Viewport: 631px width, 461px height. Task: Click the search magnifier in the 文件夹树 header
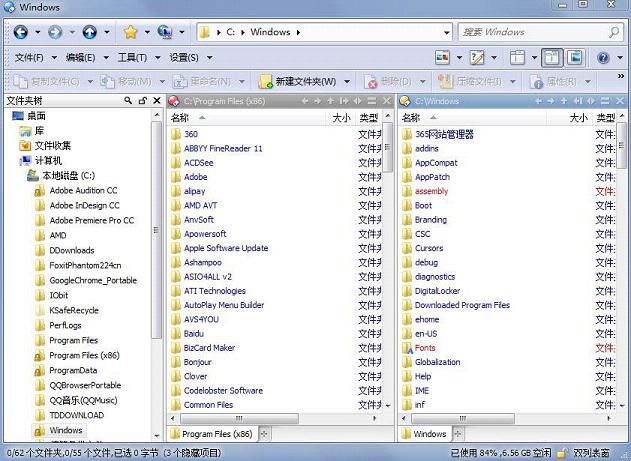(129, 101)
